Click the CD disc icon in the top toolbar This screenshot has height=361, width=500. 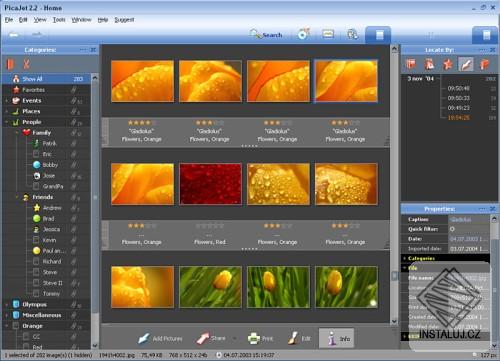click(303, 34)
